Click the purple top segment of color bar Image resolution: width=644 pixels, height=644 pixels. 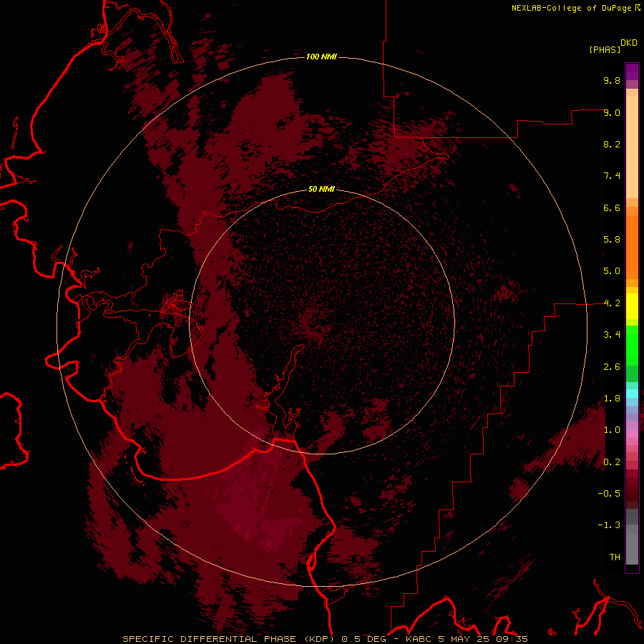point(632,72)
